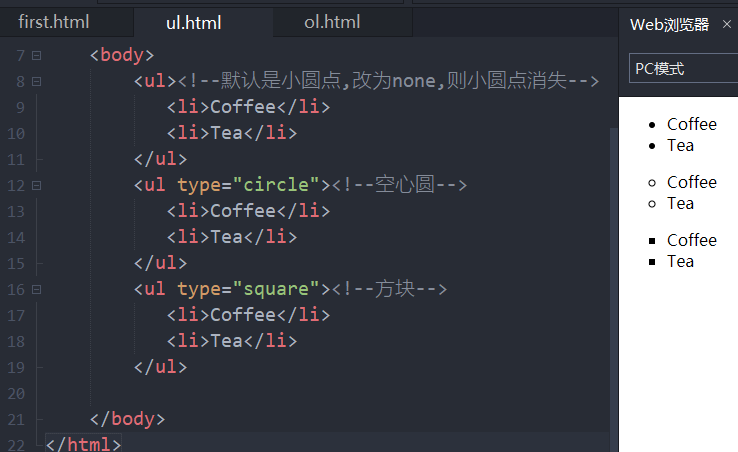Image resolution: width=738 pixels, height=452 pixels.
Task: Click Tea list item on line 18
Action: click(232, 341)
